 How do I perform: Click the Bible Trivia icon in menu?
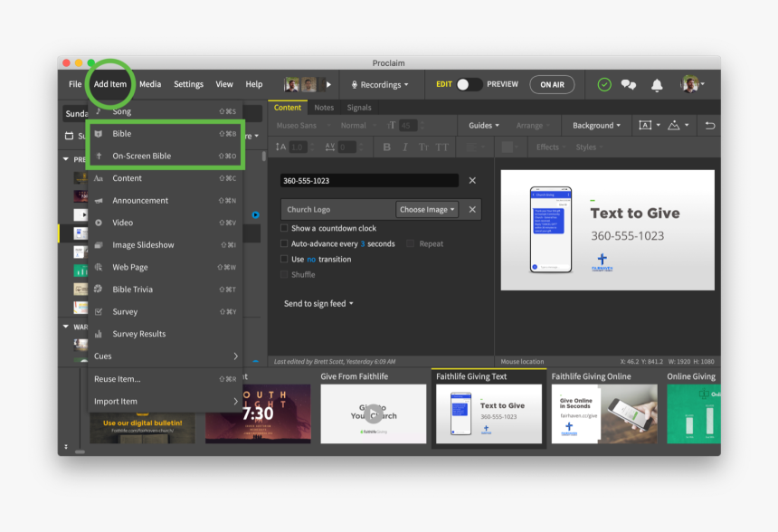99,290
